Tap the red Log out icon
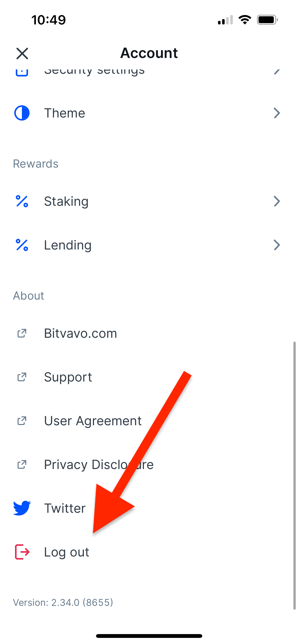The height and width of the screenshot is (644, 298). [x=22, y=552]
